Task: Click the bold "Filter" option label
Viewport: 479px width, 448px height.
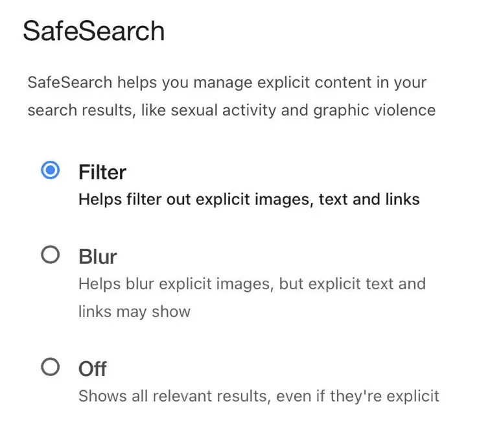Action: 102,172
